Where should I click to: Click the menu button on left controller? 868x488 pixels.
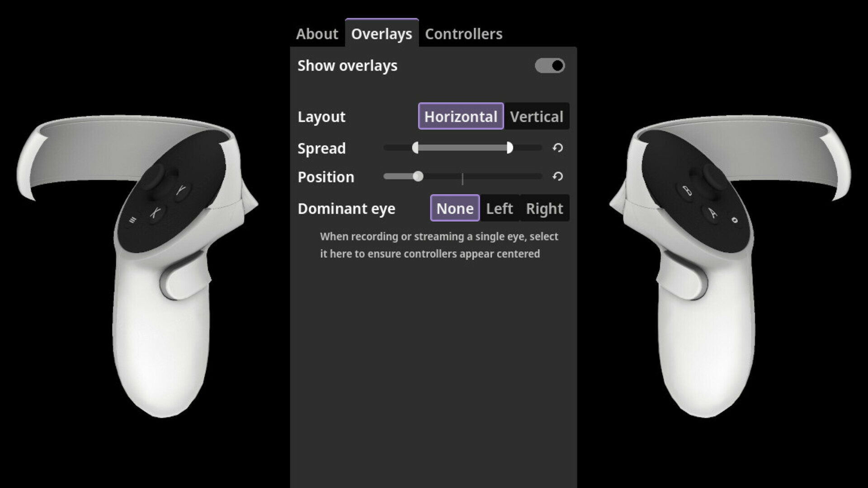[132, 220]
